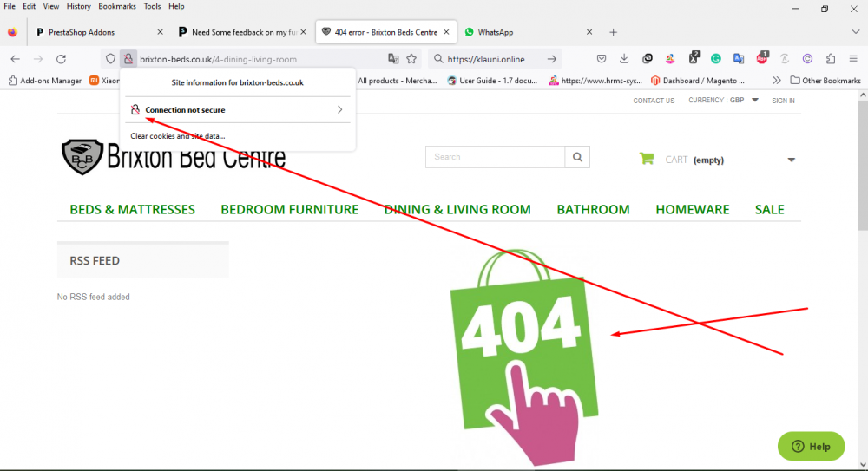Click the klauni.online browser search field
Image resolution: width=868 pixels, height=471 pixels.
point(493,59)
